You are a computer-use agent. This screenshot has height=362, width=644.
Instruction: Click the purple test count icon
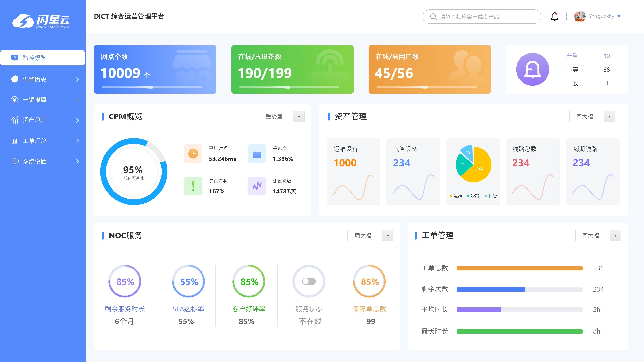[257, 186]
